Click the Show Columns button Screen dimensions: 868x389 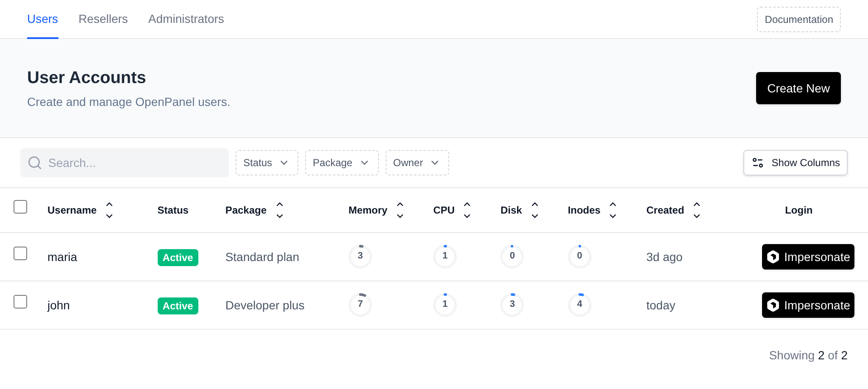coord(796,163)
